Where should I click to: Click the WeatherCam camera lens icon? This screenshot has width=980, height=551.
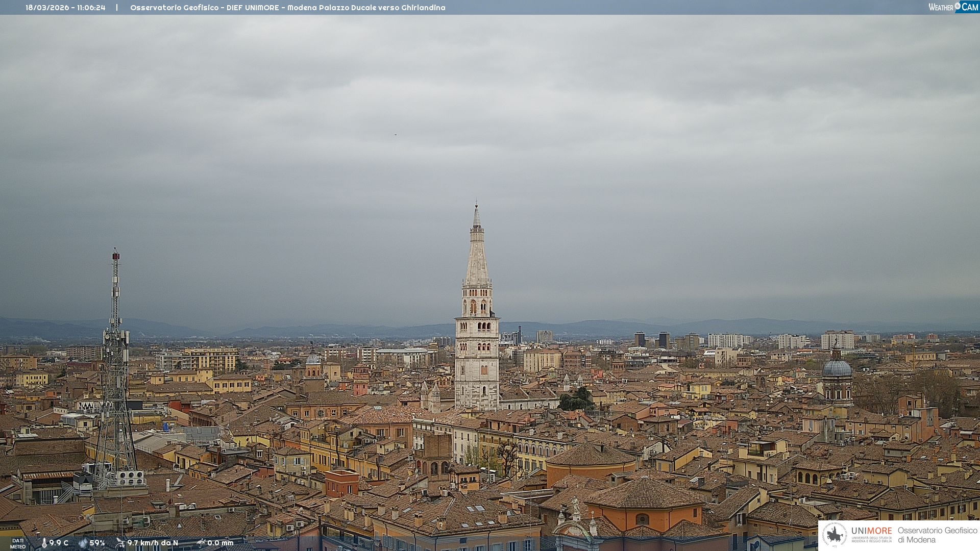tap(958, 6)
